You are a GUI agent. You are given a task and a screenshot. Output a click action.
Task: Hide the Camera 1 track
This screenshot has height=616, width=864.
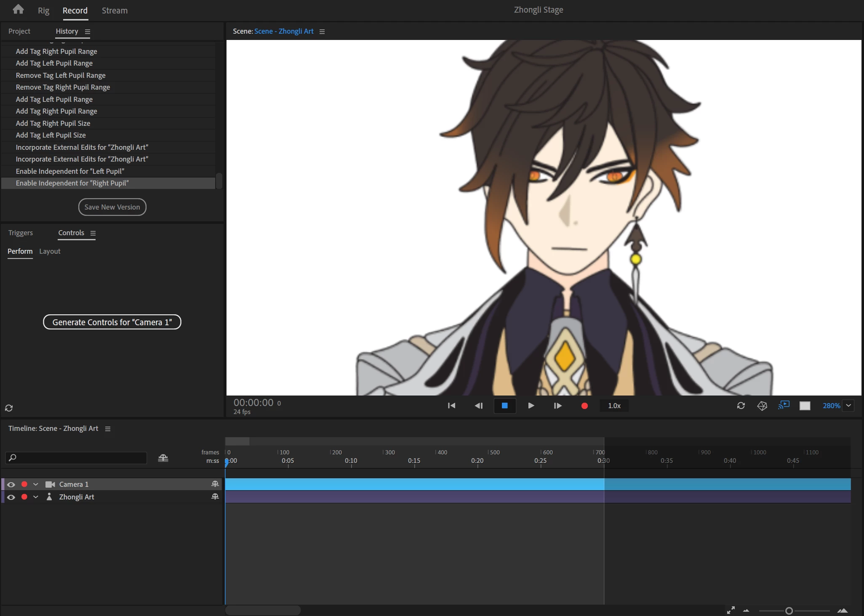tap(11, 484)
